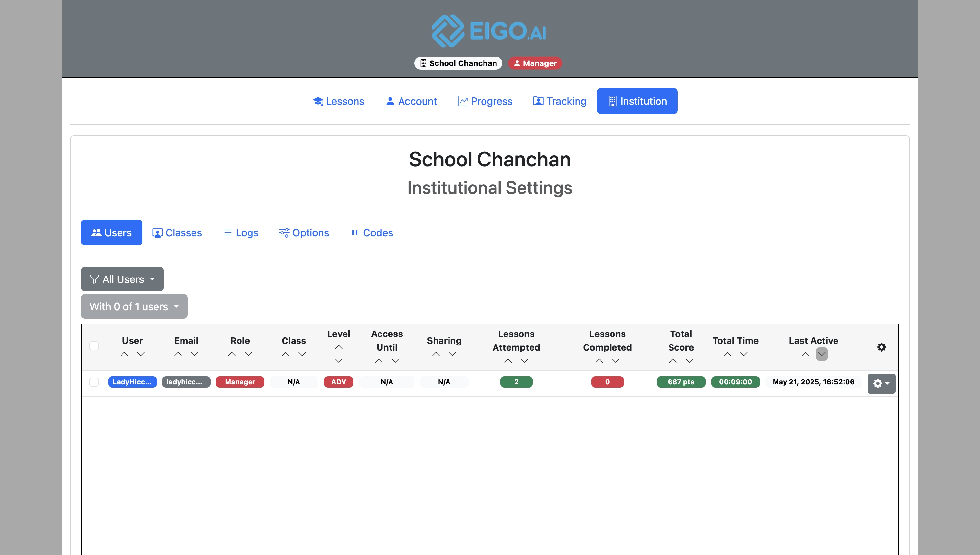The height and width of the screenshot is (555, 980).
Task: Open the Lessons tab
Action: click(x=338, y=101)
